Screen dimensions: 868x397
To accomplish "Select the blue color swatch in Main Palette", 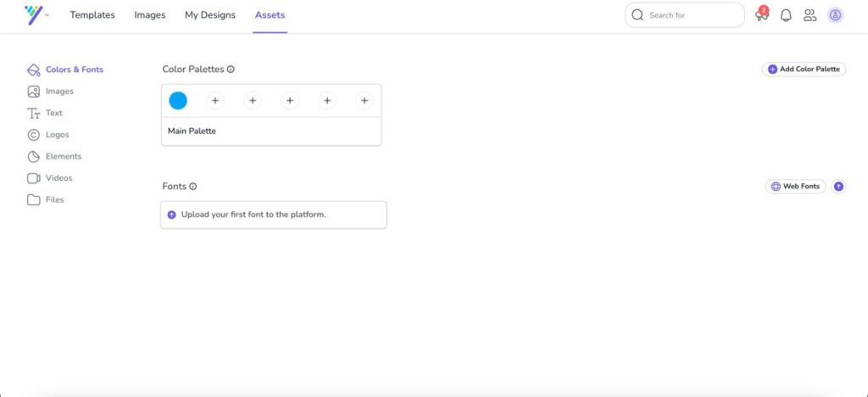I will (178, 101).
